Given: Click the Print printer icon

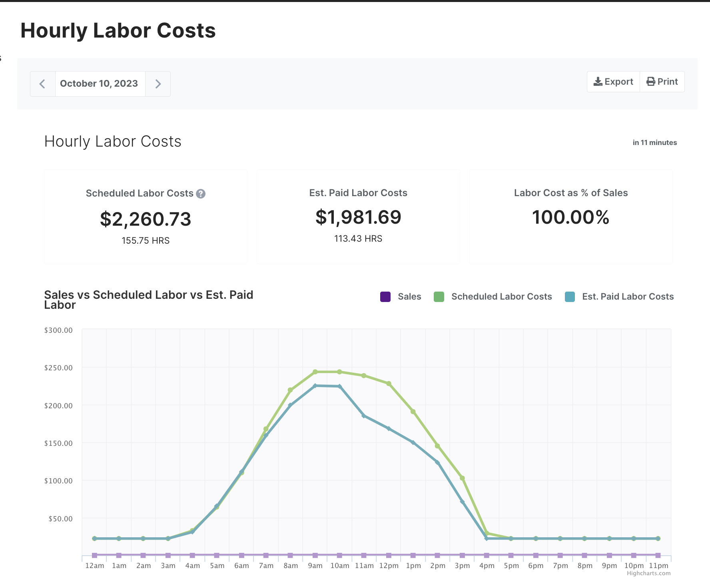Looking at the screenshot, I should [650, 81].
